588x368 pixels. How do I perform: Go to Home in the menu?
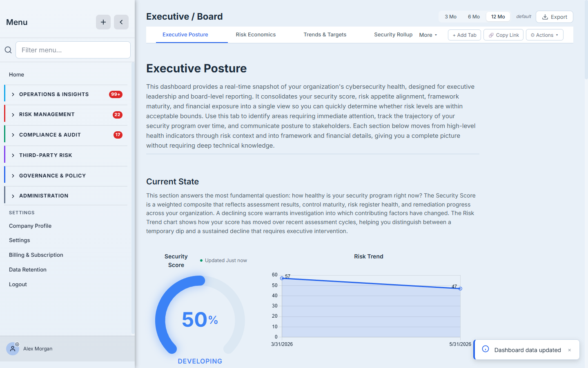(x=17, y=74)
